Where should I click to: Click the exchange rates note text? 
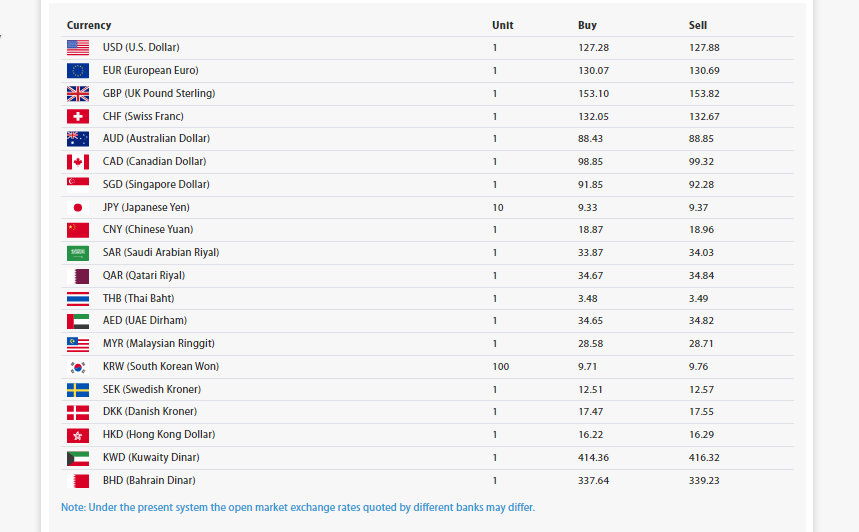coord(298,508)
